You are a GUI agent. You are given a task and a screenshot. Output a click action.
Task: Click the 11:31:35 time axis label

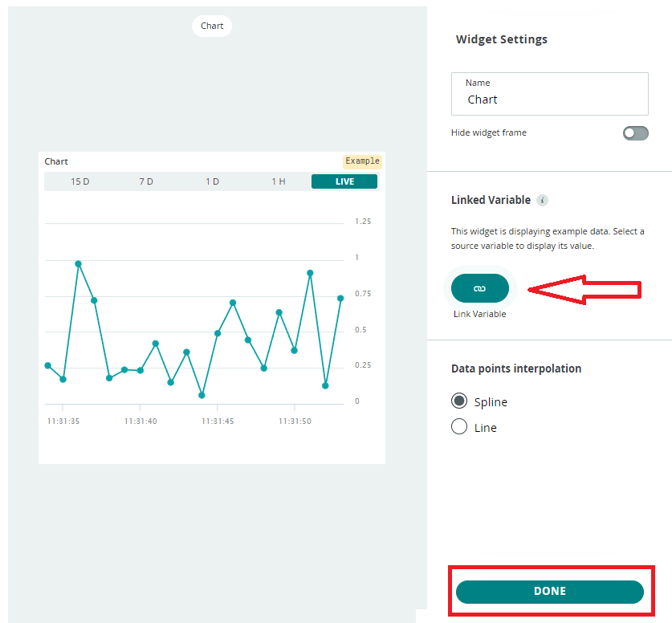tap(63, 421)
